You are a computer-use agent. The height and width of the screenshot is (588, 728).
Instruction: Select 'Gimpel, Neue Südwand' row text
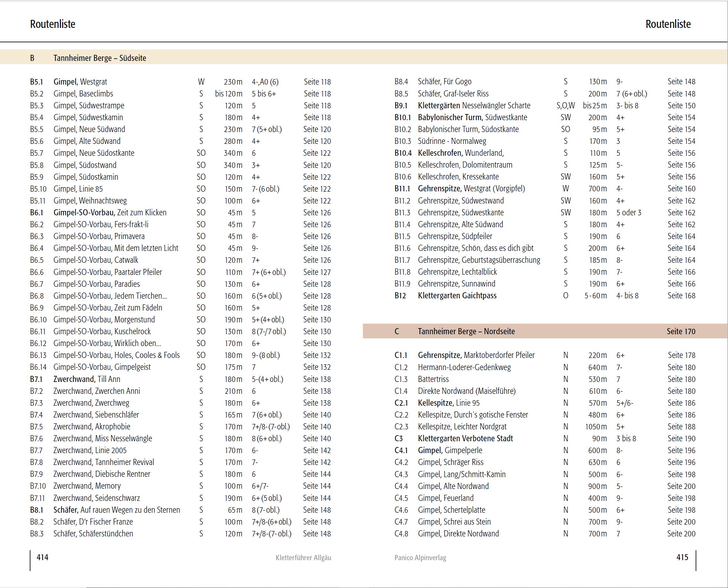point(89,129)
